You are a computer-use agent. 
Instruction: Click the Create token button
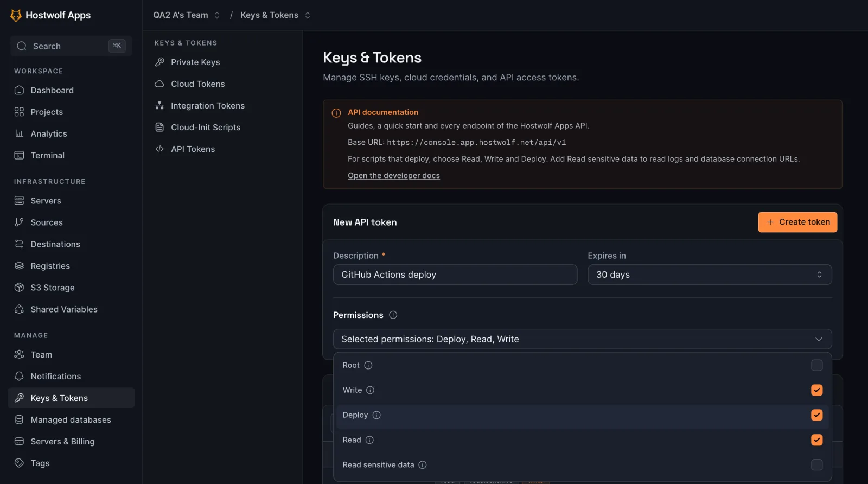pos(797,222)
